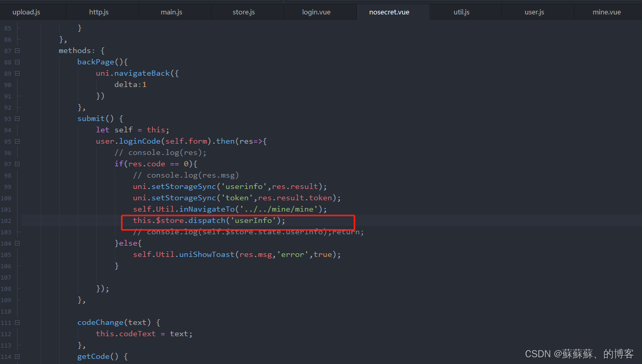This screenshot has width=642, height=364.
Task: Click the 'if(res.code == 0){' condition
Action: pyautogui.click(x=155, y=164)
